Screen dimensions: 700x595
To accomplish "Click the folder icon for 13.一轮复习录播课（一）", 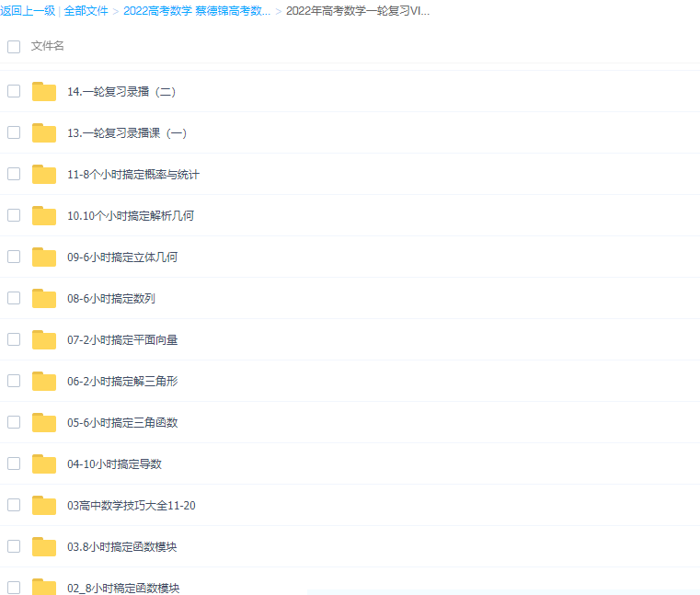I will (44, 132).
